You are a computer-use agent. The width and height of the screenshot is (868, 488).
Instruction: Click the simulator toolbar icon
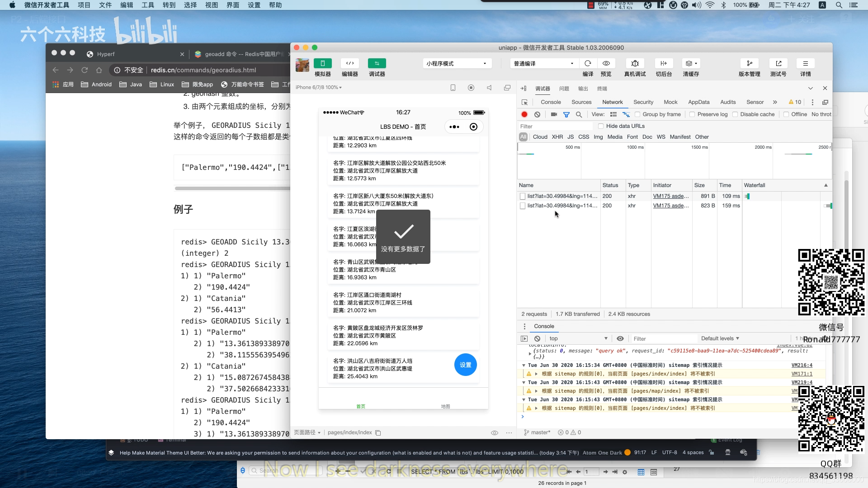click(x=322, y=64)
